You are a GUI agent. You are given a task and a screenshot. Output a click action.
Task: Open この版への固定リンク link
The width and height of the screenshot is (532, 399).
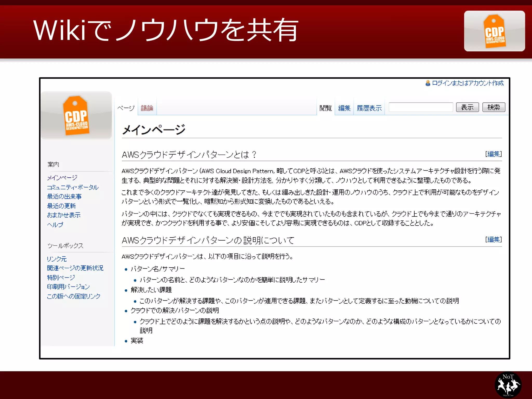pyautogui.click(x=74, y=296)
